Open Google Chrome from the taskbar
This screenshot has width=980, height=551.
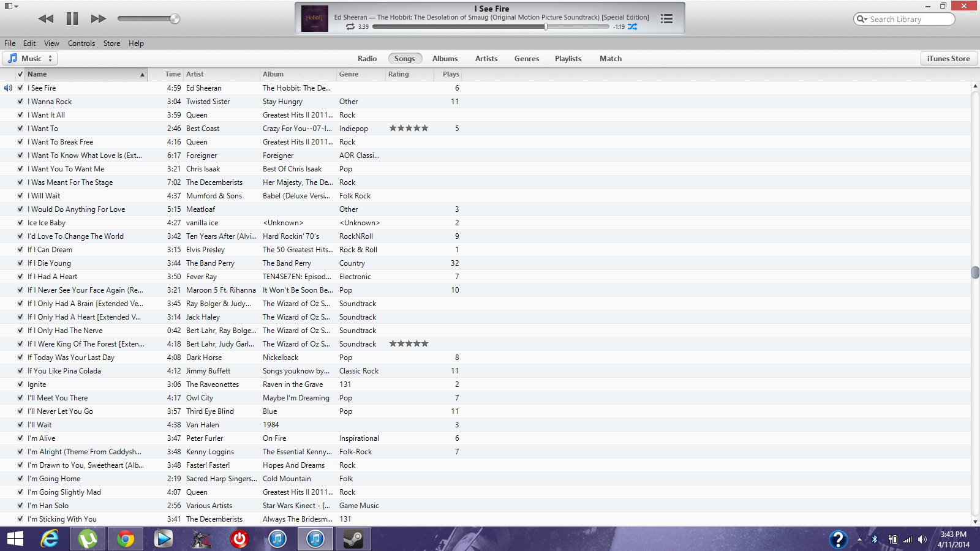pos(125,539)
